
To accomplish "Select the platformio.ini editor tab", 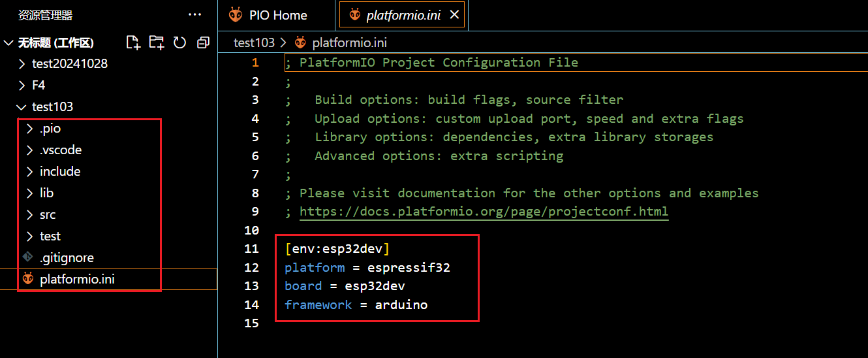I will click(402, 14).
